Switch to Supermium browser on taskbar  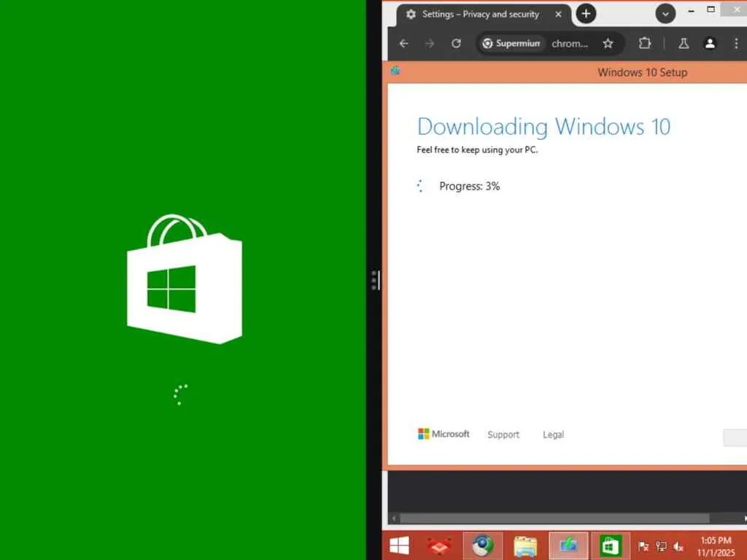coord(482,546)
